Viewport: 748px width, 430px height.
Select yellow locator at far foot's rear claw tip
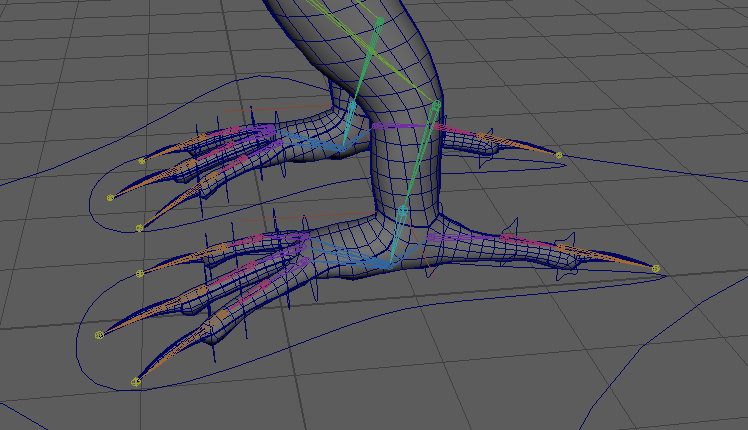click(558, 155)
